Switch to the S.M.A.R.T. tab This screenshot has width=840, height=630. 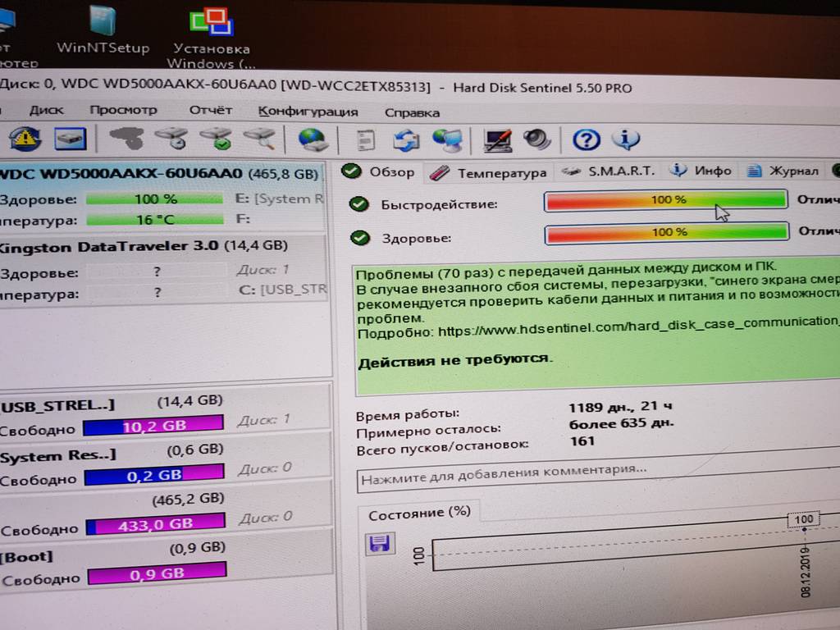[x=608, y=171]
